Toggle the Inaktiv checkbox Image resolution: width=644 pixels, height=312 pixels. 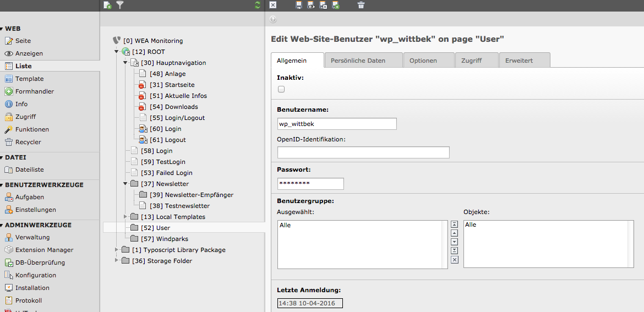click(x=281, y=89)
